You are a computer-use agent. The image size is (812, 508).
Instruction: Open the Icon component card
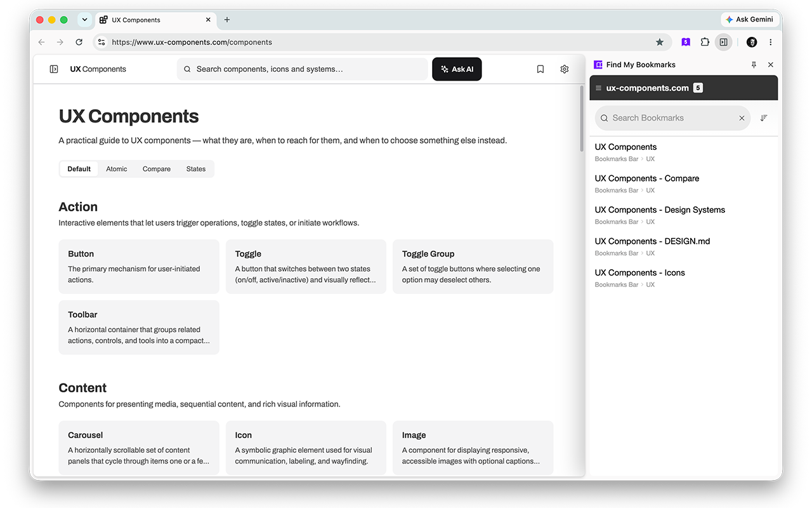(x=306, y=448)
